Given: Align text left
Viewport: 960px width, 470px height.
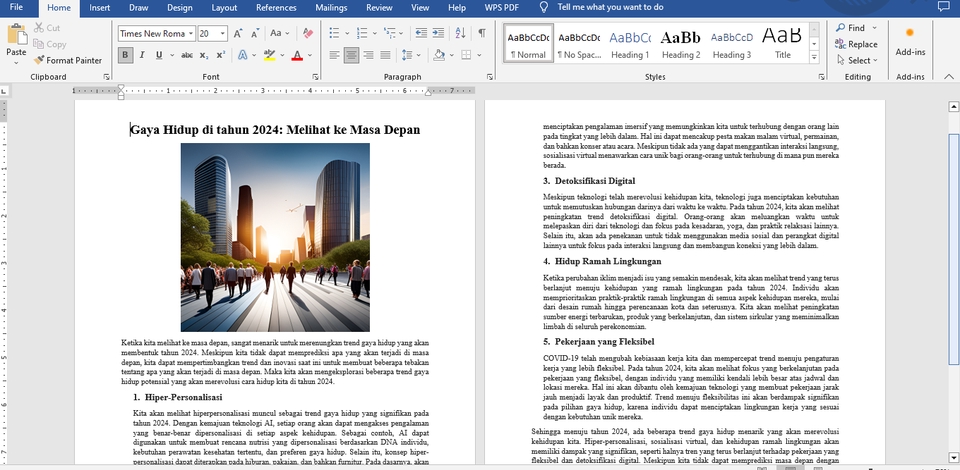Looking at the screenshot, I should coord(334,55).
